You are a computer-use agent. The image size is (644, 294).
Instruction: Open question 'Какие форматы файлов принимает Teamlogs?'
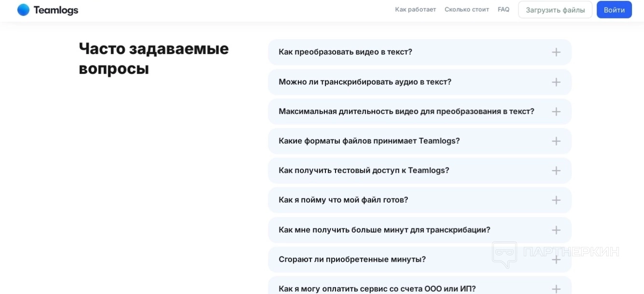[420, 141]
